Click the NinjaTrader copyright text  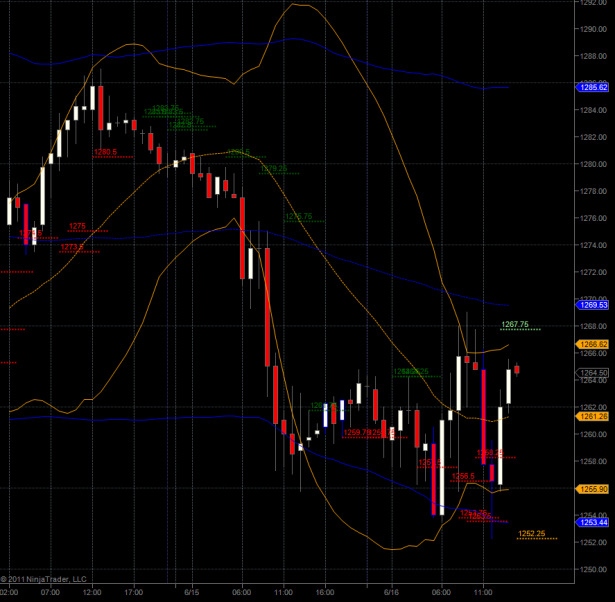[x=43, y=578]
